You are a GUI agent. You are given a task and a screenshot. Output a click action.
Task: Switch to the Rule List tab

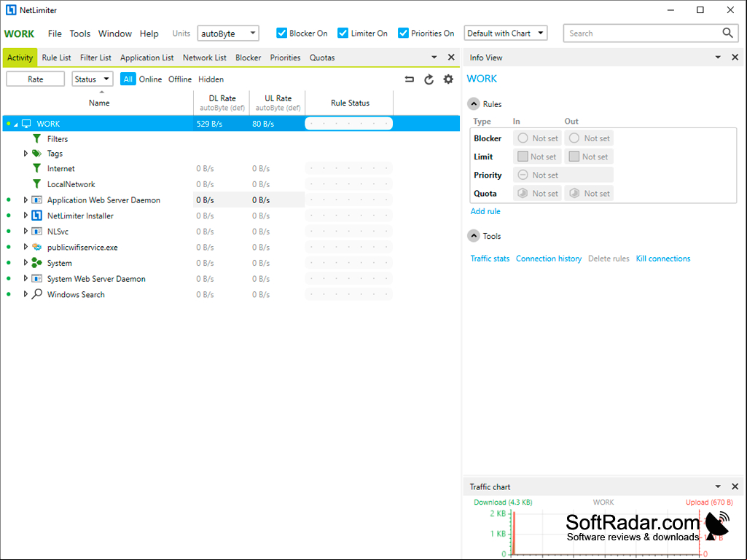(56, 58)
